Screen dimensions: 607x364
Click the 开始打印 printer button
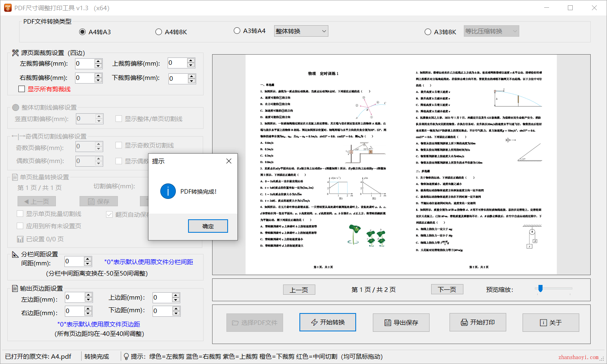478,322
